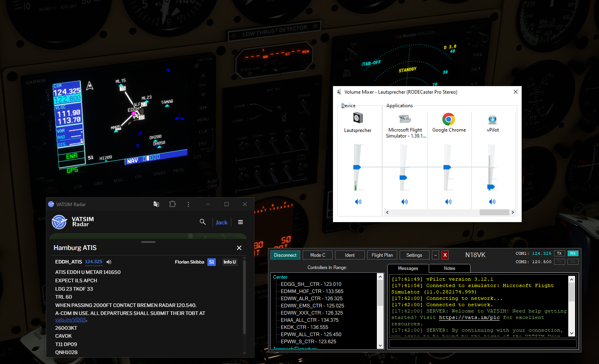Open the search in VATSIM Radar
This screenshot has height=364, width=599.
click(x=203, y=222)
